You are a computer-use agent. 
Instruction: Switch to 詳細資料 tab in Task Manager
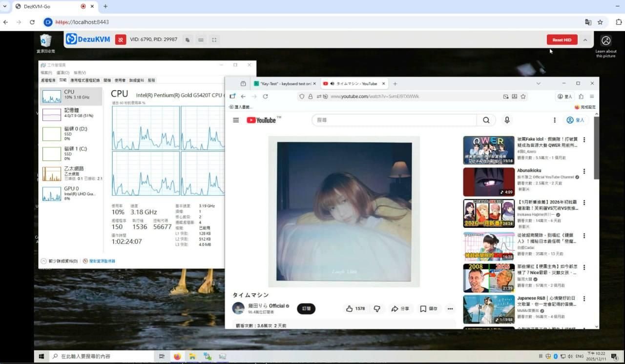click(x=137, y=80)
